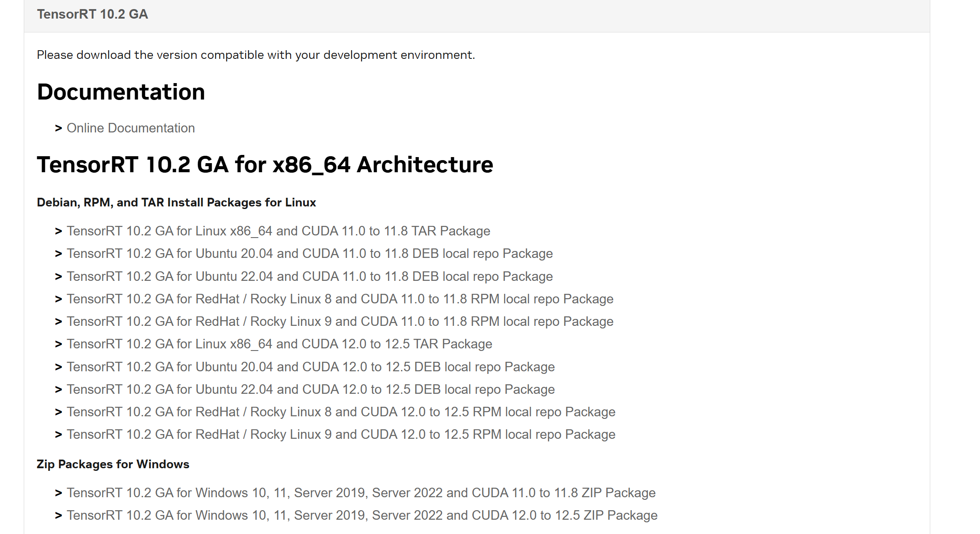Download Rocky Linux 8 CUDA 12.0-12.5 RPM package
This screenshot has width=980, height=534.
pyautogui.click(x=340, y=412)
